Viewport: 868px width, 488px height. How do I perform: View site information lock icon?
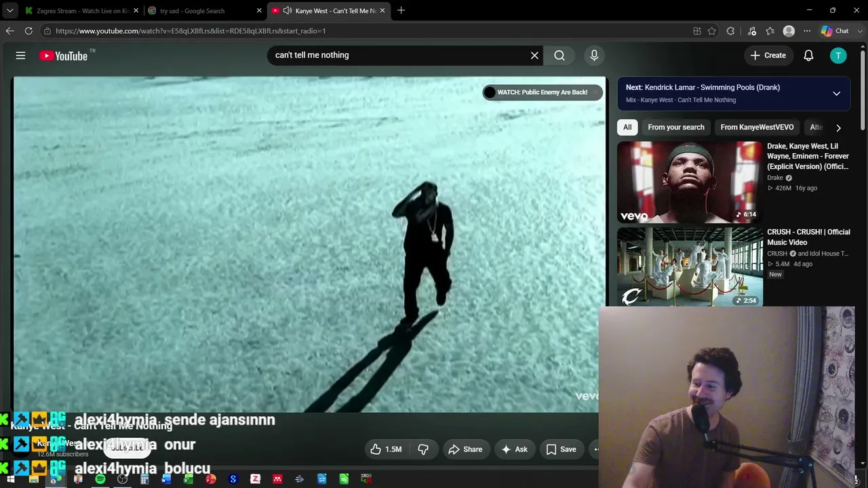tap(47, 30)
